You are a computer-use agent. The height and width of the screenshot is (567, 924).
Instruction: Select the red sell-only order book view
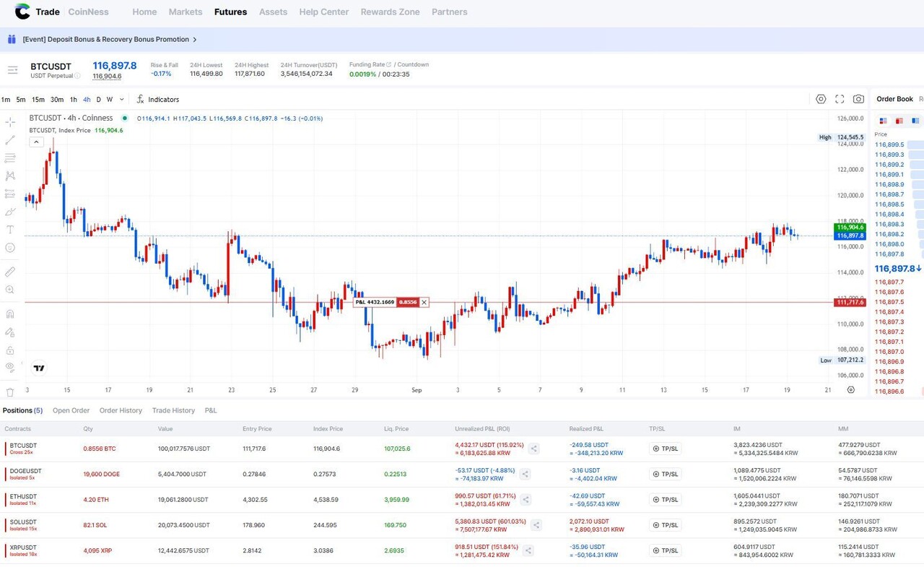[899, 121]
